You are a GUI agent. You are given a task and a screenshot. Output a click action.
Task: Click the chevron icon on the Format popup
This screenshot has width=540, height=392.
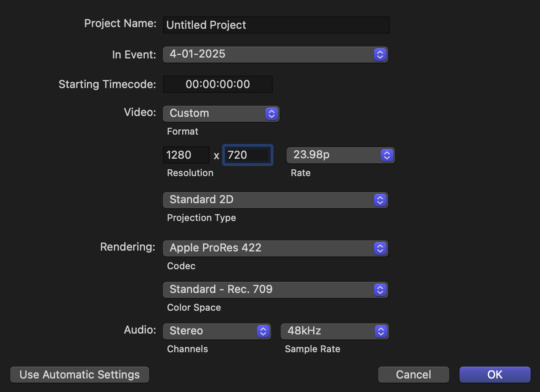point(271,113)
